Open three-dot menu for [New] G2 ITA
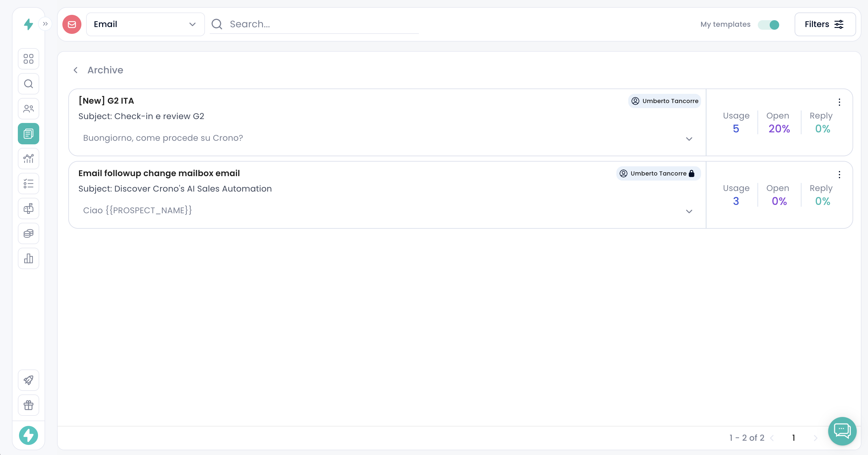Viewport: 868px width, 455px height. tap(839, 102)
